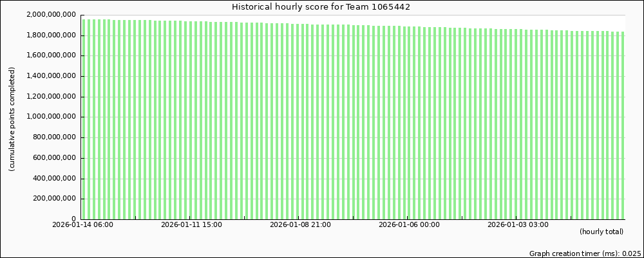Click the 1,000,000,000 y-axis label
Image resolution: width=644 pixels, height=258 pixels.
pos(52,117)
